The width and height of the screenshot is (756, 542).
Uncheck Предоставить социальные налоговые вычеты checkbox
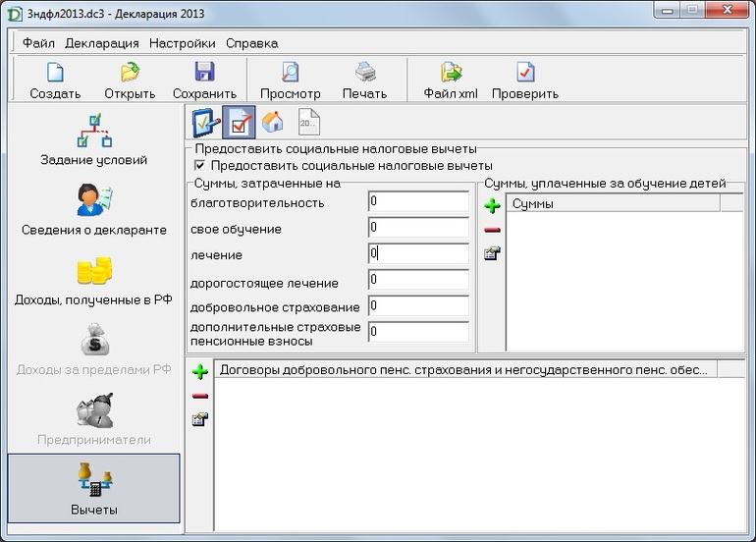tap(201, 166)
